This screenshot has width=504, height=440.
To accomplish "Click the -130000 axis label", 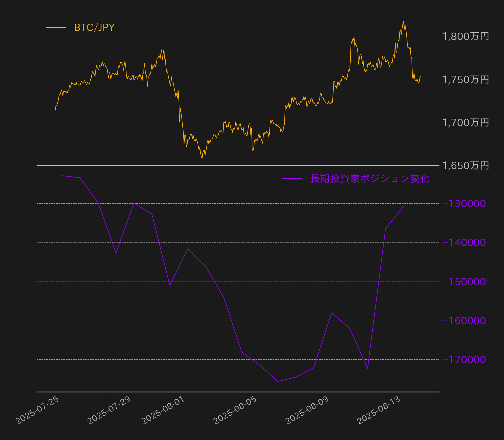I will click(x=464, y=204).
